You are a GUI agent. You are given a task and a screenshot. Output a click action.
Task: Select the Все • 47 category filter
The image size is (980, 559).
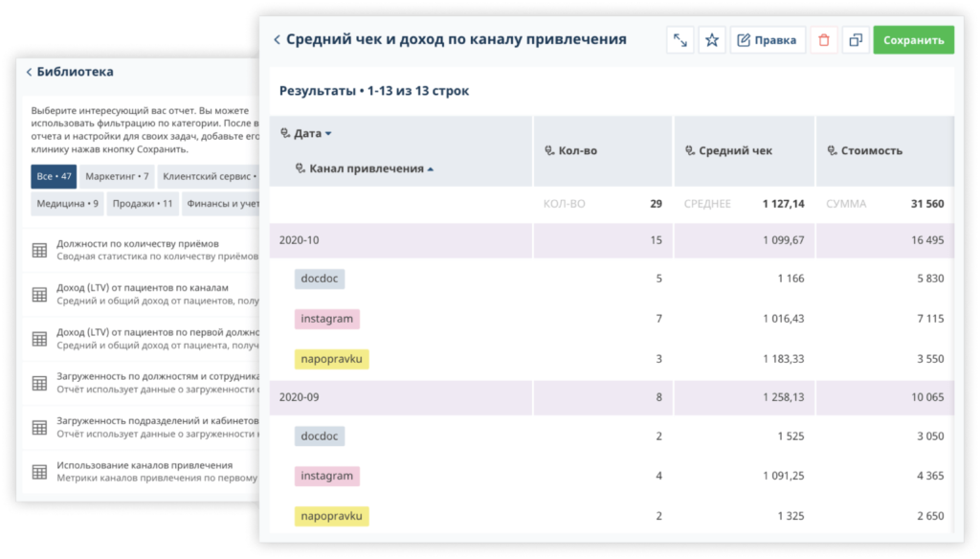point(54,177)
